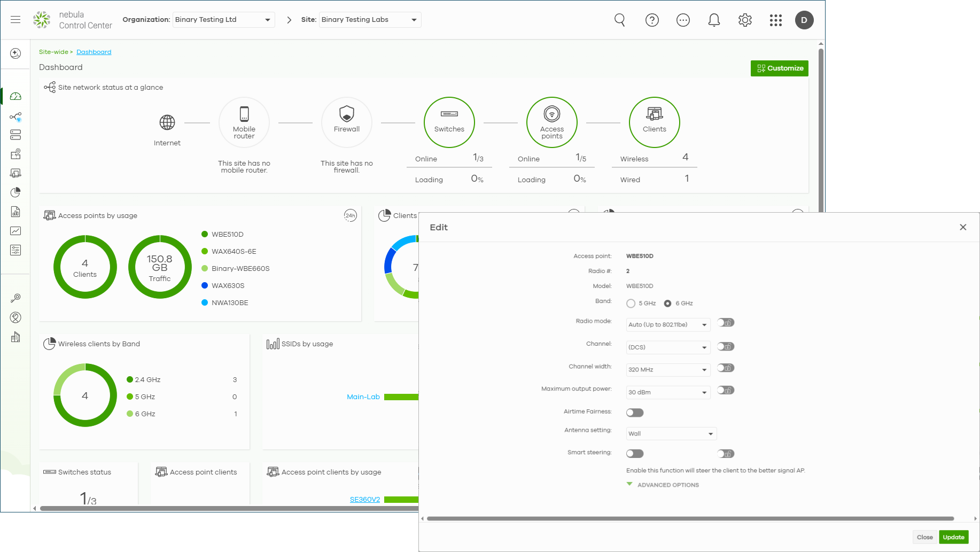The image size is (980, 552).
Task: Select the 5 GHz band radio button
Action: (631, 304)
